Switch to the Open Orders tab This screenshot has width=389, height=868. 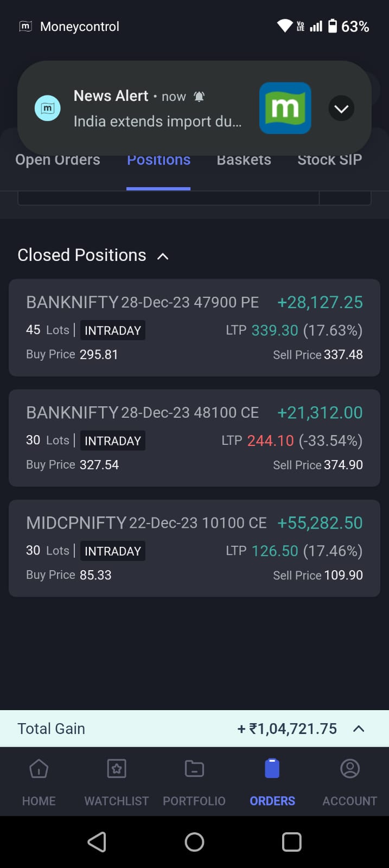tap(58, 161)
